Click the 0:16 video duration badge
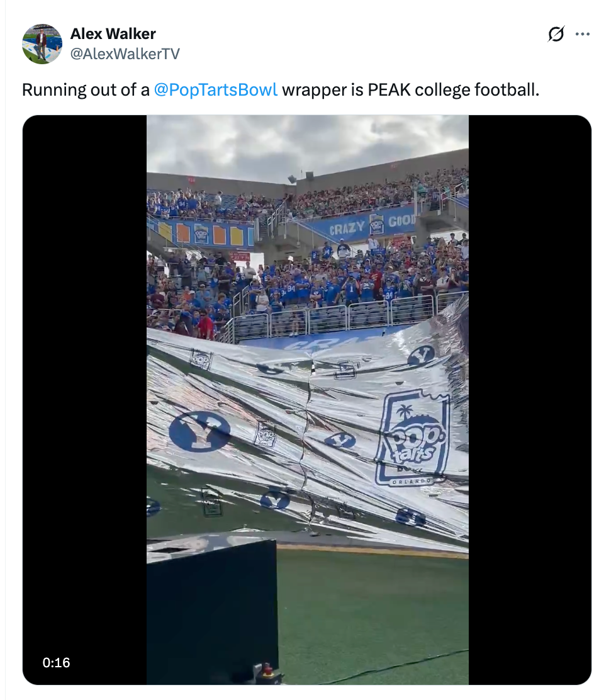Image resolution: width=599 pixels, height=700 pixels. tap(56, 662)
